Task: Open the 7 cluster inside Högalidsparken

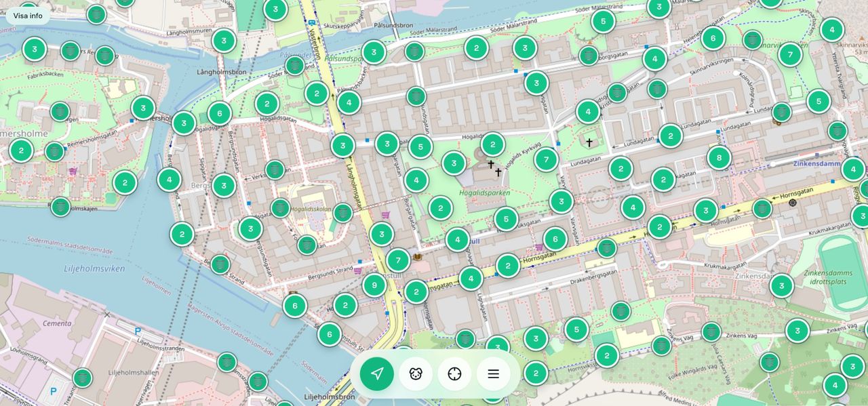Action: pyautogui.click(x=546, y=159)
